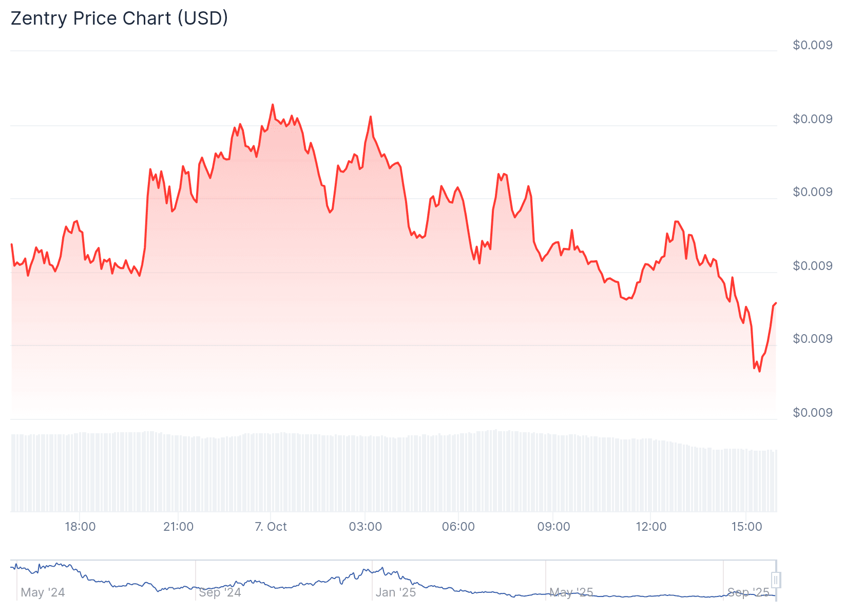The width and height of the screenshot is (844, 616).
Task: Click the Zentry Price Chart (USD) title
Action: [x=119, y=18]
